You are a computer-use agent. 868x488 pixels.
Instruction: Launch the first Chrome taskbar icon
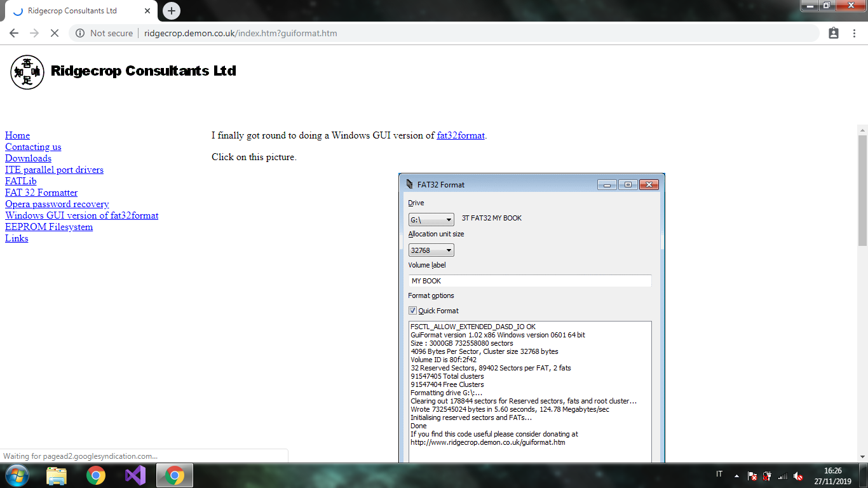tap(96, 475)
